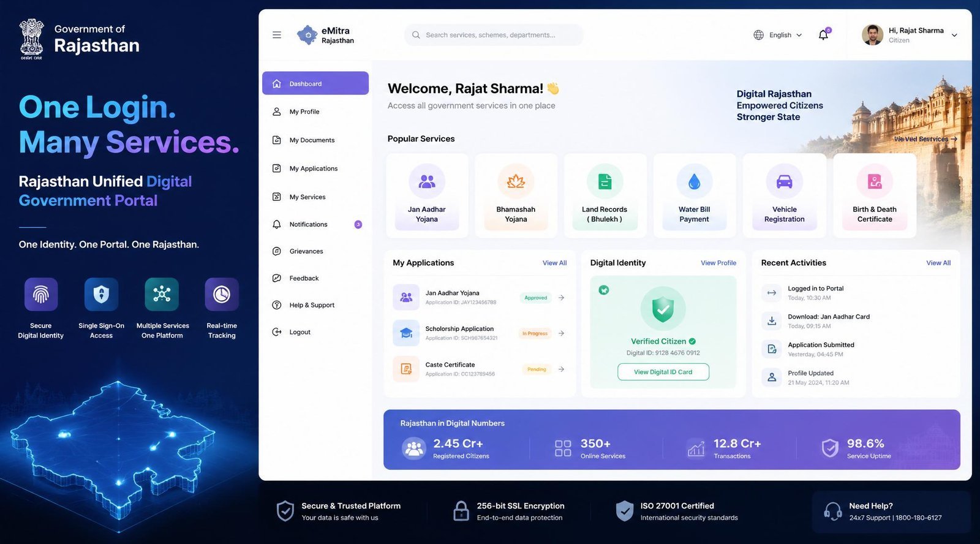Click the Logout sidebar icon
The width and height of the screenshot is (980, 544).
point(277,332)
